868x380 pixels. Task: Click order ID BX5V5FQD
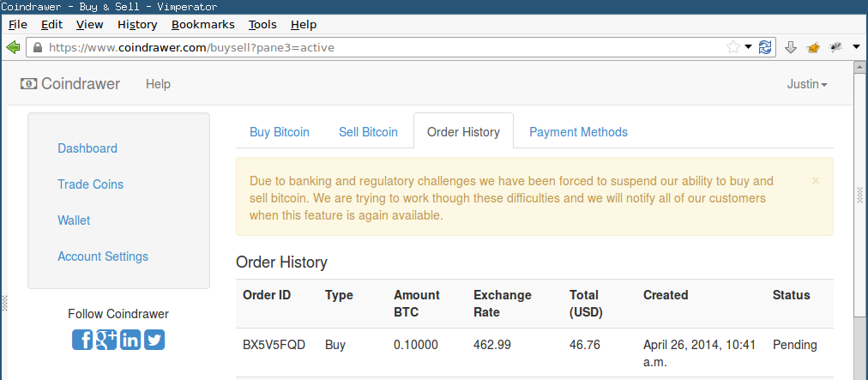[274, 345]
